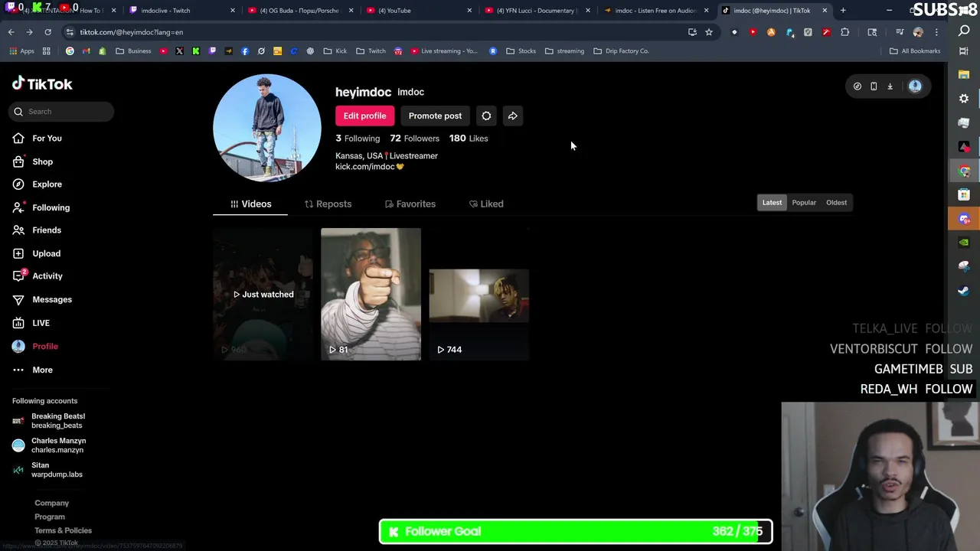
Task: Click the TikTok search field
Action: point(63,112)
